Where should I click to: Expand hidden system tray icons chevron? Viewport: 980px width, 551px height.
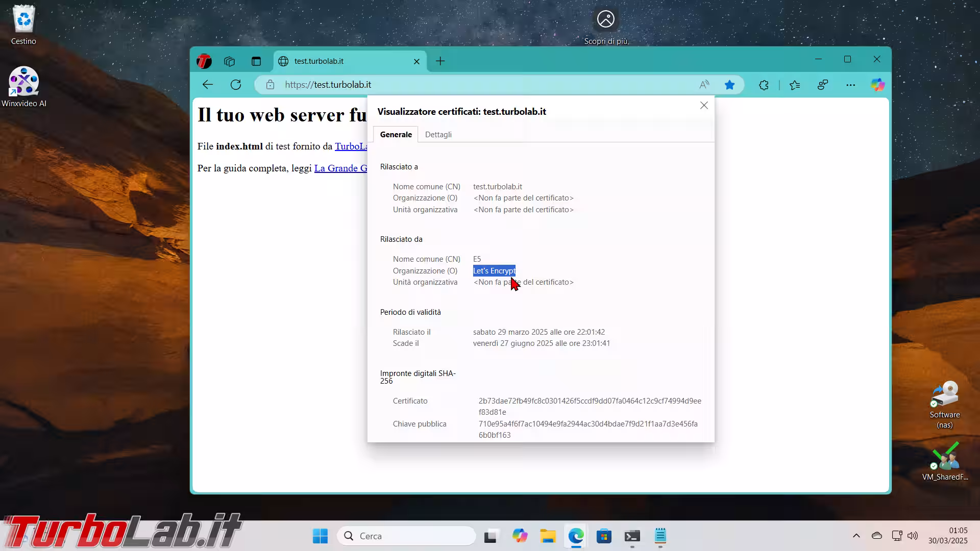pyautogui.click(x=856, y=536)
